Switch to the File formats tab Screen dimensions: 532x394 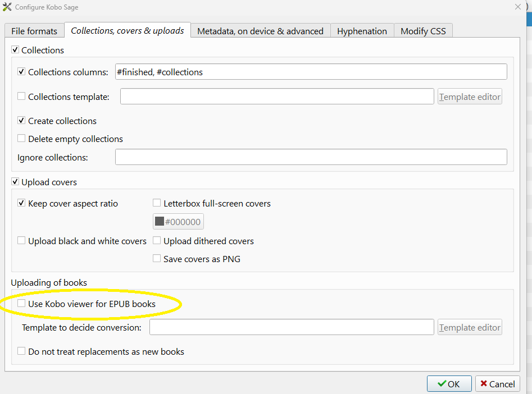coord(34,31)
